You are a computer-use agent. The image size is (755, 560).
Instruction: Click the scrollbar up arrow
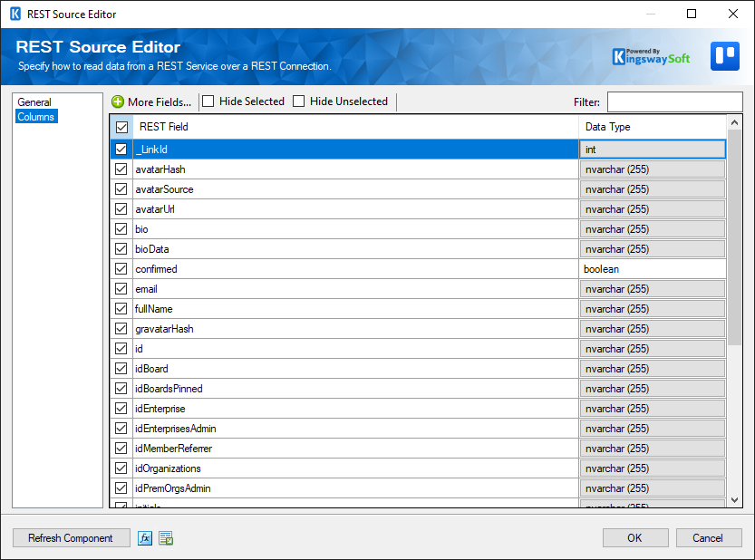[x=734, y=122]
